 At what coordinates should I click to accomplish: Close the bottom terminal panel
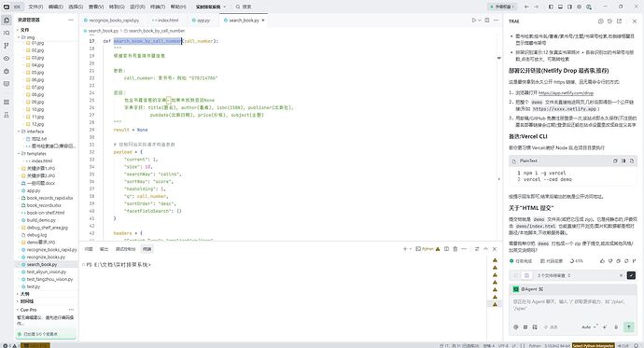(495, 249)
